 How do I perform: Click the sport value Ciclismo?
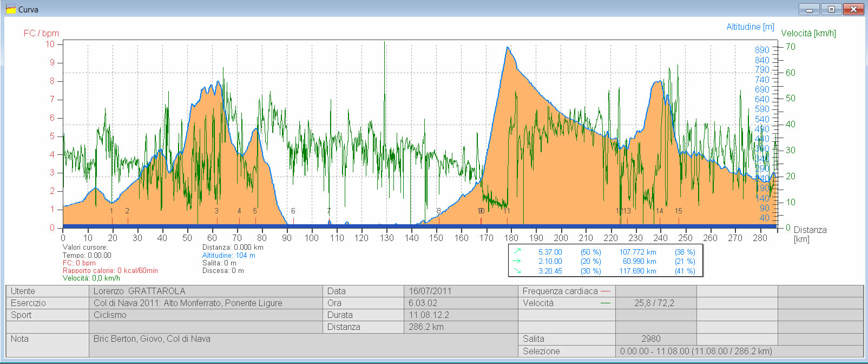110,315
